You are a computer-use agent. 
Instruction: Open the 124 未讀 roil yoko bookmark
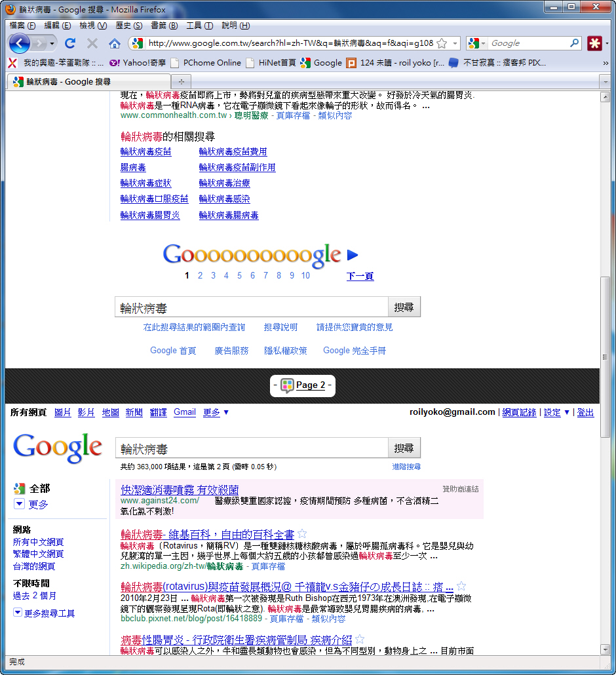tap(395, 63)
